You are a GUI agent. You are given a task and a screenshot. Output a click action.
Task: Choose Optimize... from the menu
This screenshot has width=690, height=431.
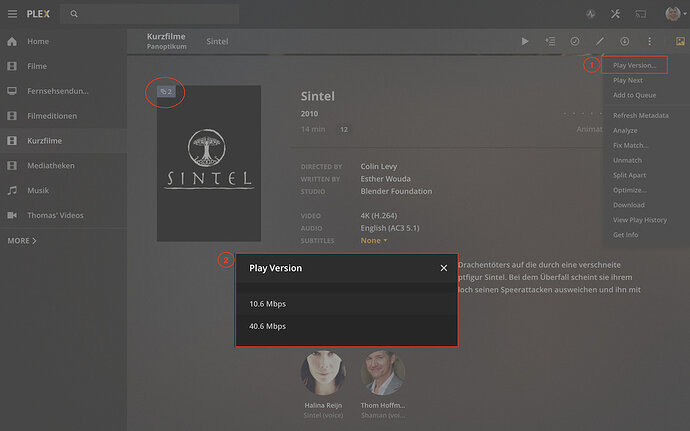(x=630, y=190)
